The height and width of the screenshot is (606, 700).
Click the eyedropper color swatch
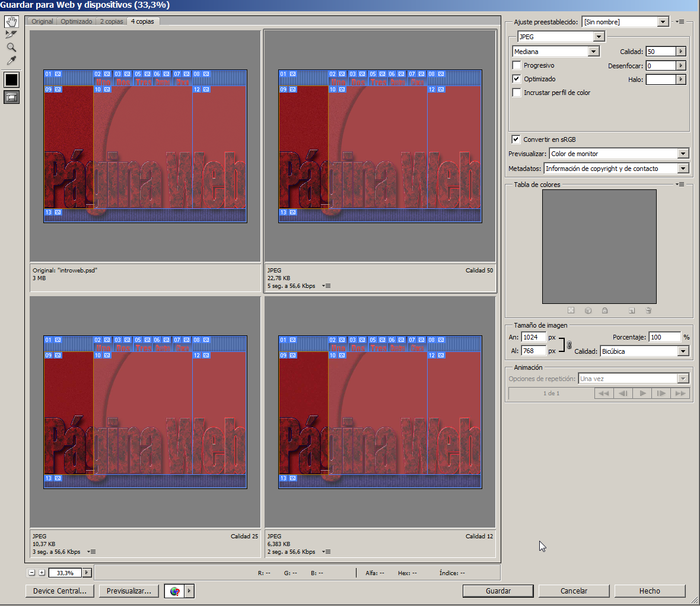coord(11,80)
